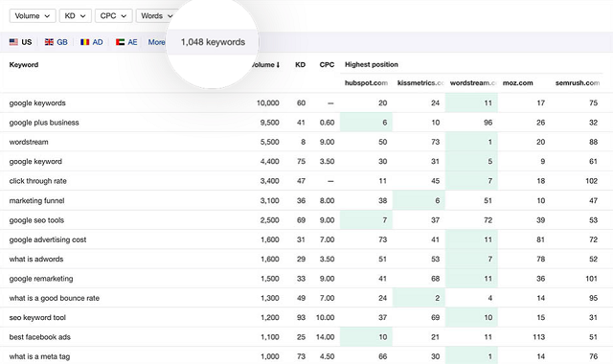Image resolution: width=613 pixels, height=364 pixels.
Task: Select the GB country tab
Action: click(x=56, y=42)
